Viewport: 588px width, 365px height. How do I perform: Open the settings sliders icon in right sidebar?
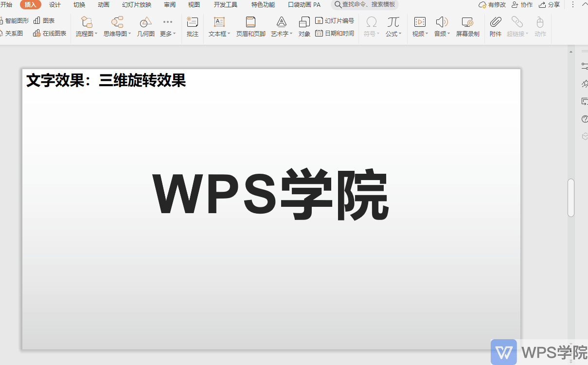click(x=585, y=66)
